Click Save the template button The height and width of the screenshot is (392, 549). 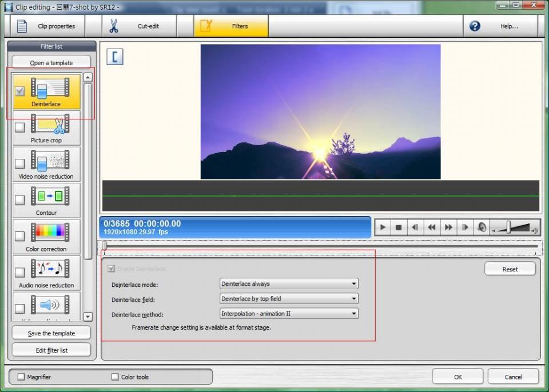[51, 333]
